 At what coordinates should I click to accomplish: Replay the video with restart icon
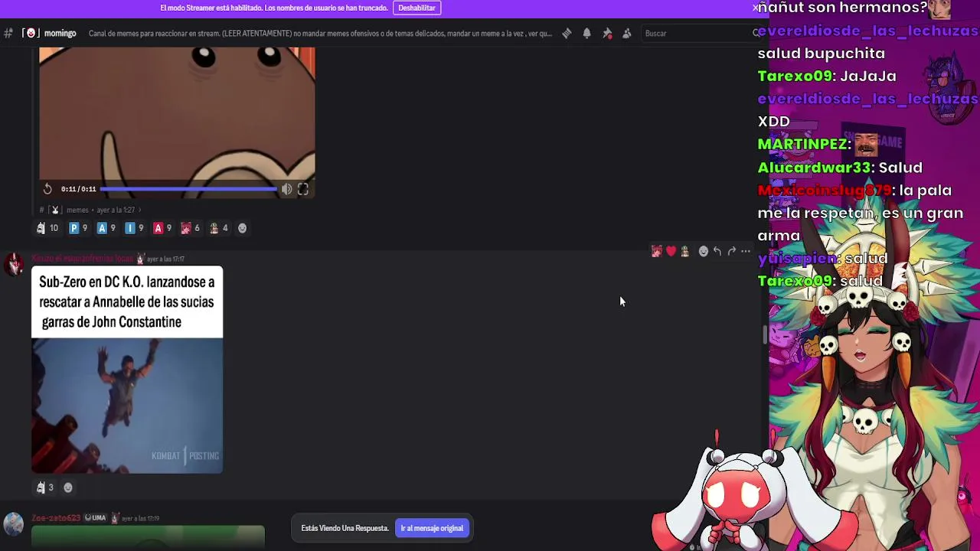click(47, 189)
